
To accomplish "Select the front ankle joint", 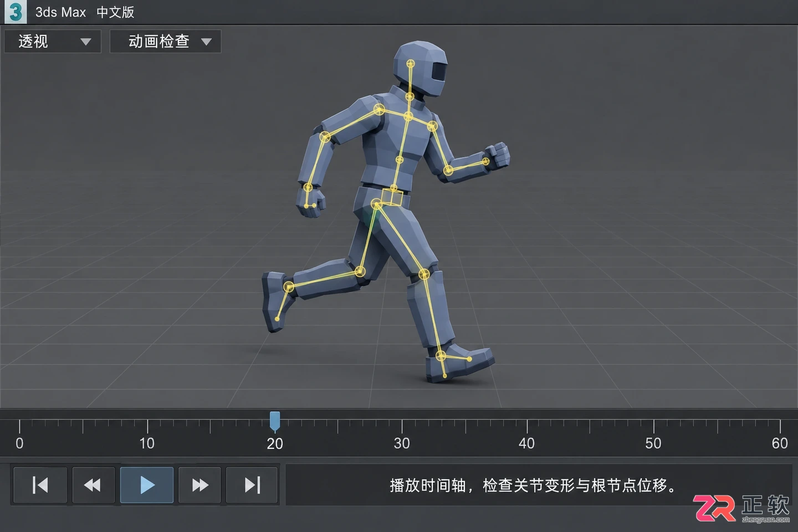I will tap(441, 356).
